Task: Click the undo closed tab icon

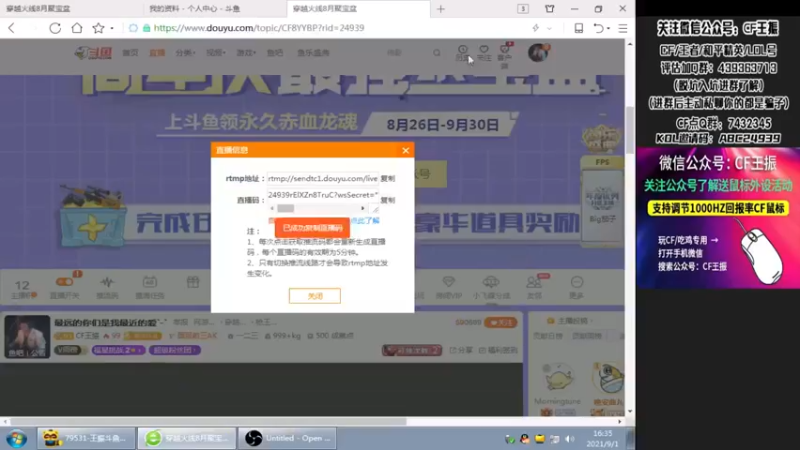Action: [x=598, y=28]
